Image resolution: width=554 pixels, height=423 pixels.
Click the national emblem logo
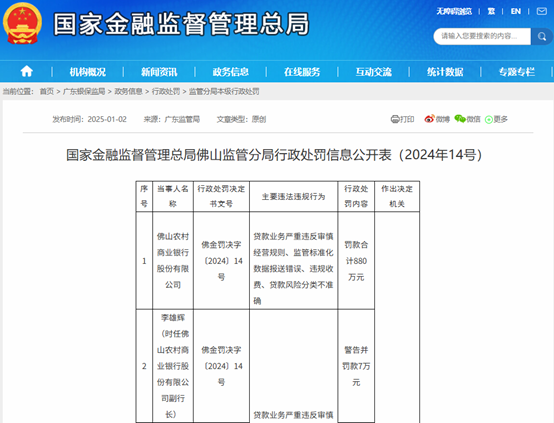point(23,23)
